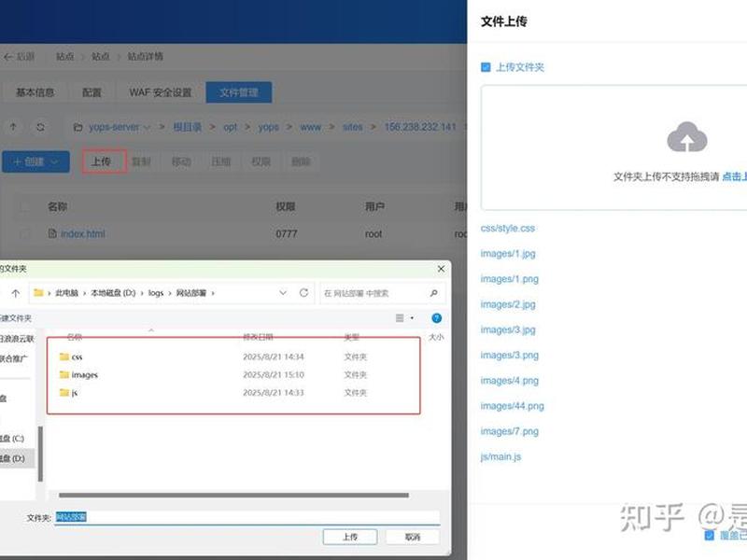The width and height of the screenshot is (747, 560).
Task: Click the 删除 button
Action: coord(301,161)
